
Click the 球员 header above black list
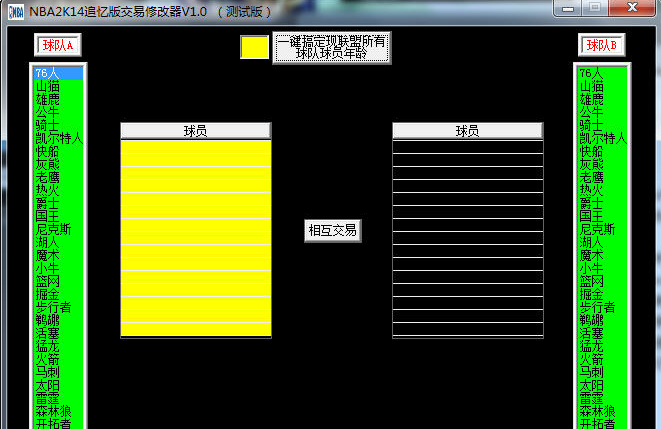click(468, 131)
